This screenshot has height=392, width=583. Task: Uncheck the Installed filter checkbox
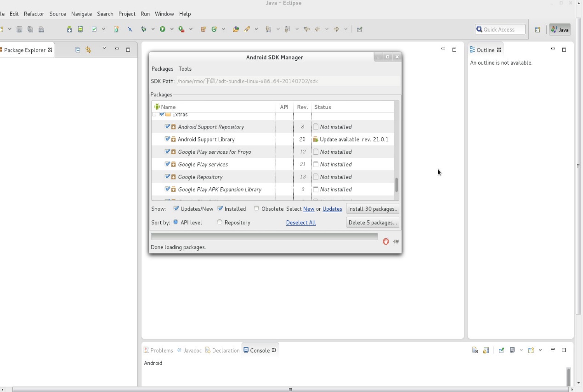tap(220, 208)
